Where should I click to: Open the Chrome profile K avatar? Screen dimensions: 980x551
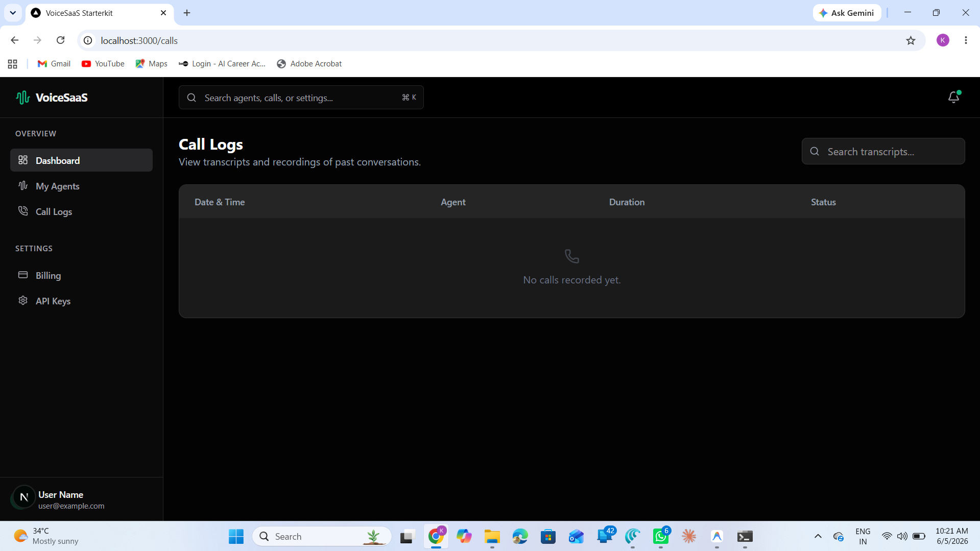click(x=943, y=40)
